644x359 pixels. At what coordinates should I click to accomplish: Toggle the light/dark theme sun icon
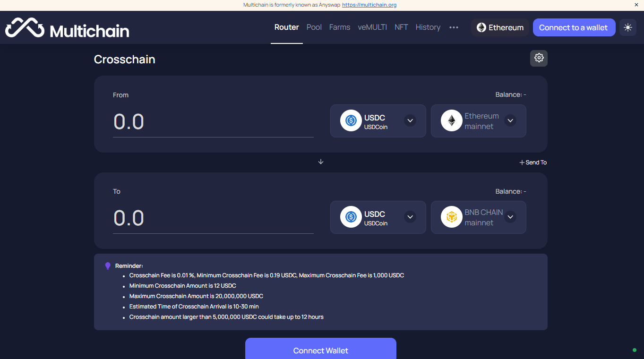pyautogui.click(x=627, y=27)
